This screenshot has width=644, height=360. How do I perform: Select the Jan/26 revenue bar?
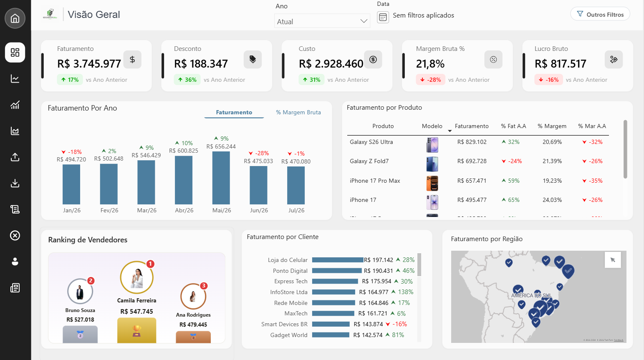tap(71, 184)
